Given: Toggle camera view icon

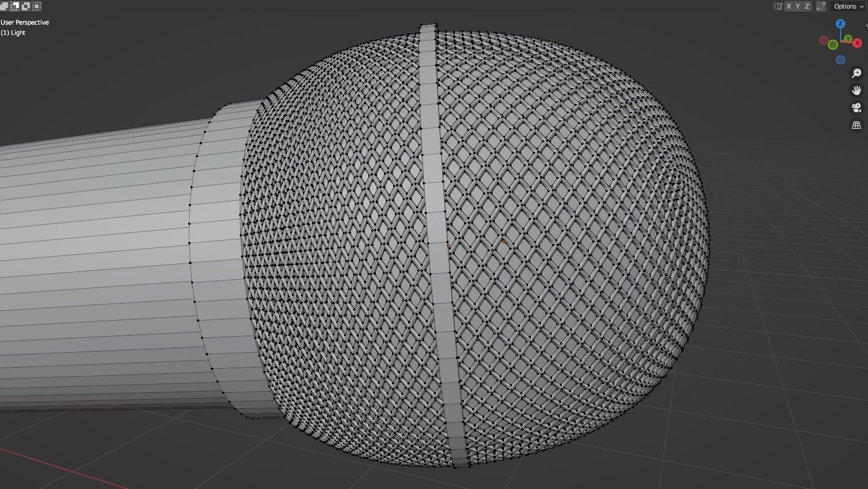Looking at the screenshot, I should point(857,108).
